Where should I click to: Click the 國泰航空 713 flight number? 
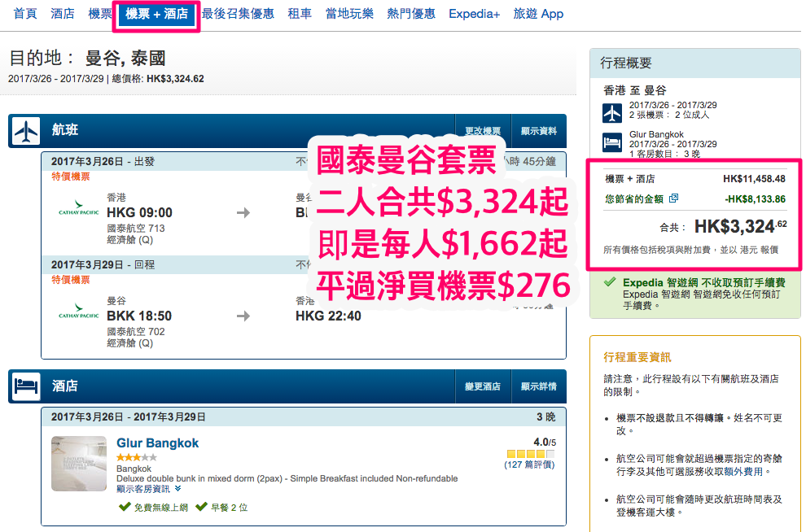pos(136,228)
